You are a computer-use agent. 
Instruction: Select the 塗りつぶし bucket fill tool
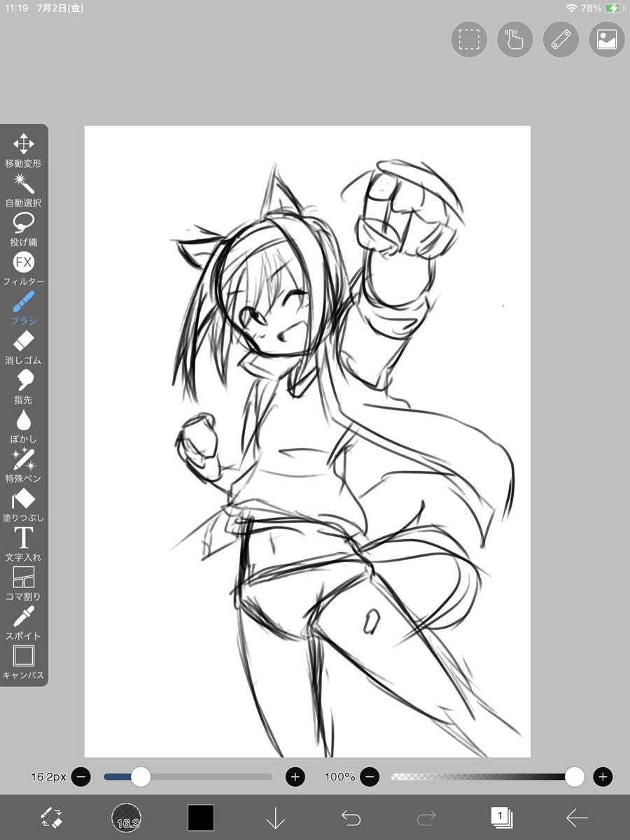pos(24,505)
